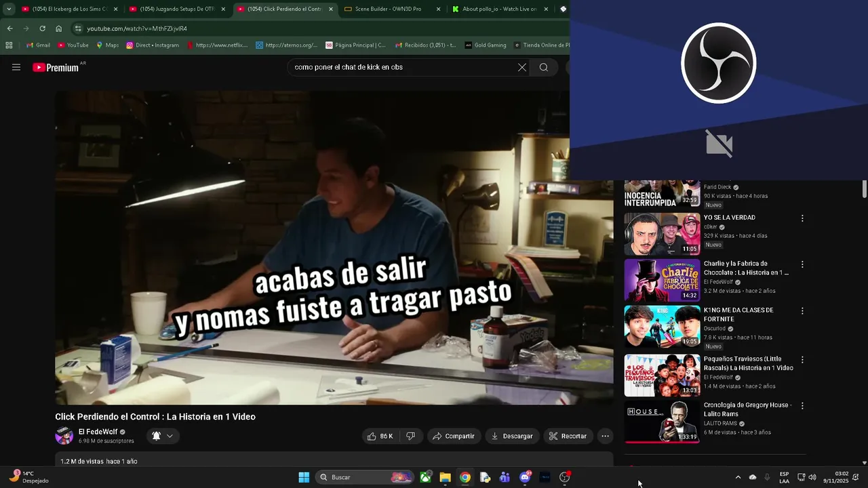Open options menu for Cronología de Gregory House
Image resolution: width=868 pixels, height=488 pixels.
click(x=802, y=406)
